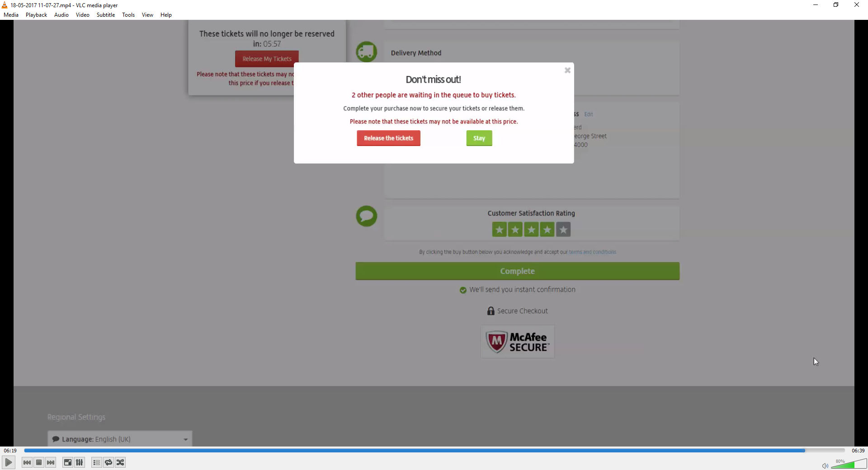Restore down the VLC window
868x470 pixels.
click(x=836, y=5)
